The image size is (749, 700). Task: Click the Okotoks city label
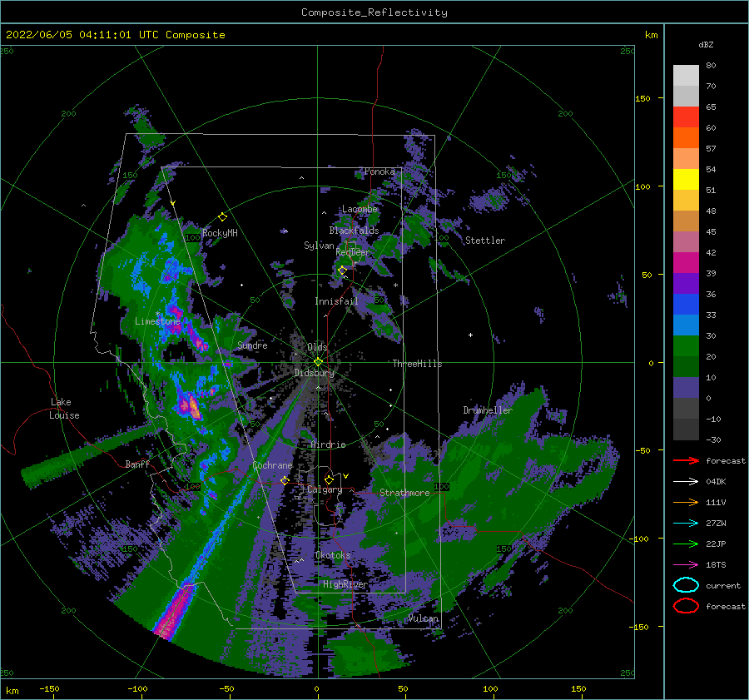click(333, 555)
